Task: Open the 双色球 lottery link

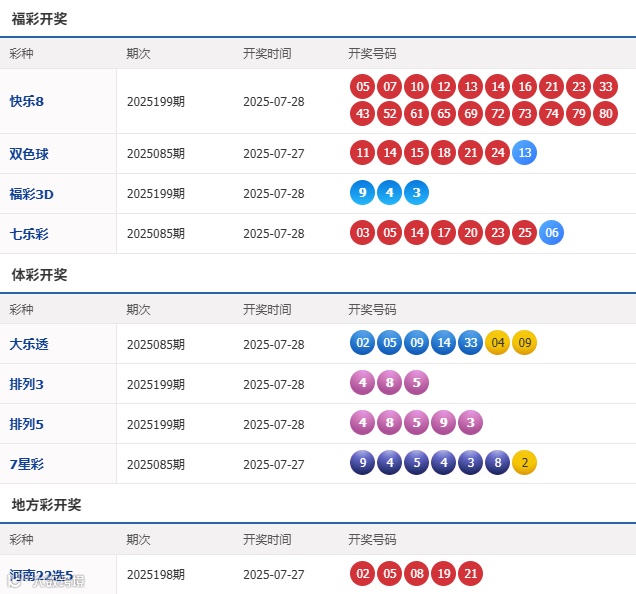Action: (29, 154)
